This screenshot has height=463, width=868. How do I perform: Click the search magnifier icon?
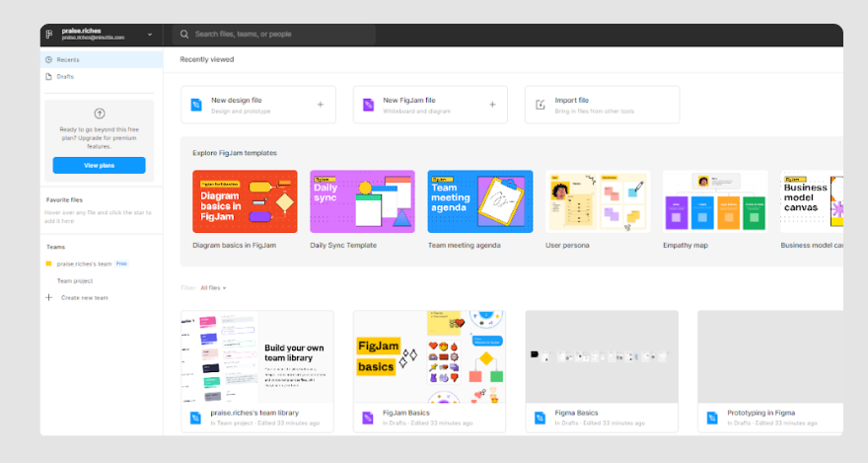click(184, 35)
